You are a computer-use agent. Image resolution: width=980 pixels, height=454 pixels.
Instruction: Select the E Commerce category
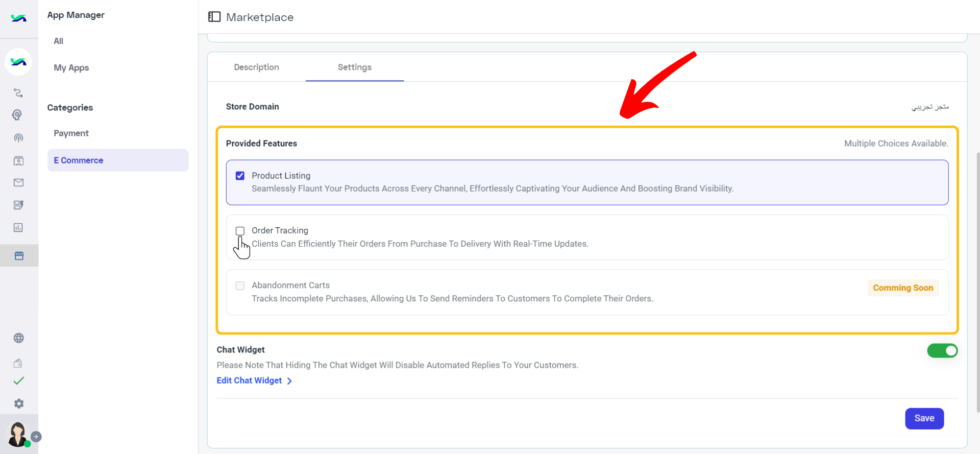click(118, 160)
